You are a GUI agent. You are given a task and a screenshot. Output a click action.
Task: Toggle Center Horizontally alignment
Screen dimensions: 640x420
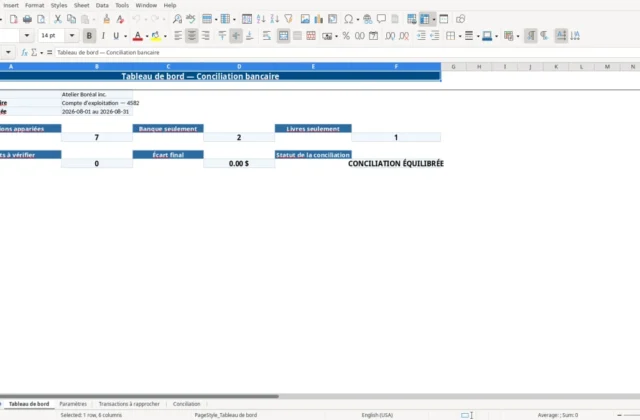191,36
